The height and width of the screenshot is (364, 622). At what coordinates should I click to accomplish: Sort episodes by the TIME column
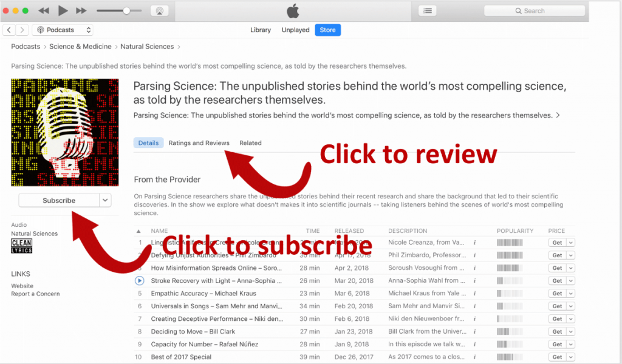pos(313,231)
